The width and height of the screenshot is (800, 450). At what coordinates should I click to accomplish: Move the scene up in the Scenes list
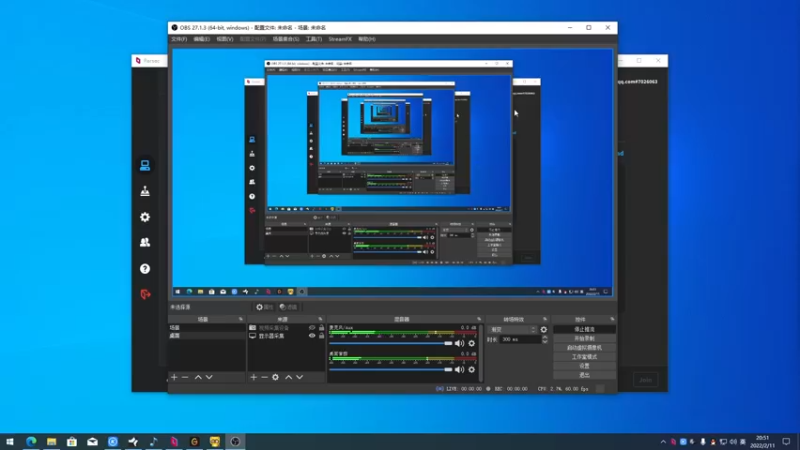[198, 377]
